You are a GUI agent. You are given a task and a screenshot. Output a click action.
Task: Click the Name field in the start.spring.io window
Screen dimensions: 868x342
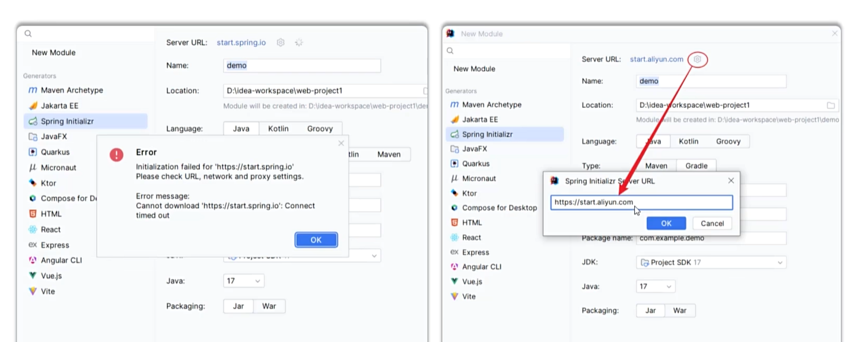(302, 66)
